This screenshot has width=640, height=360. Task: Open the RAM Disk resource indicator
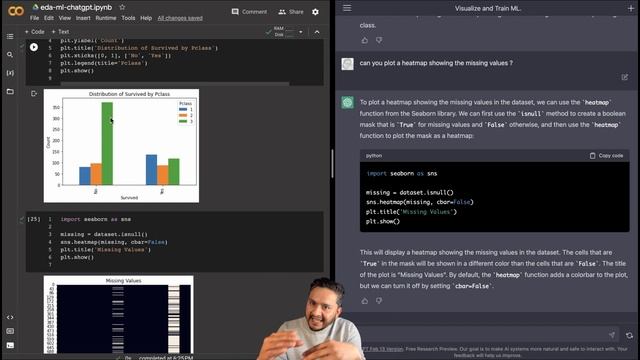click(280, 31)
